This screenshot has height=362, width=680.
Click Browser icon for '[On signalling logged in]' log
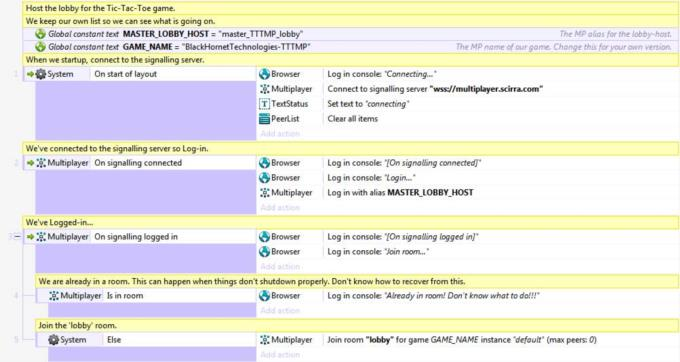(265, 237)
